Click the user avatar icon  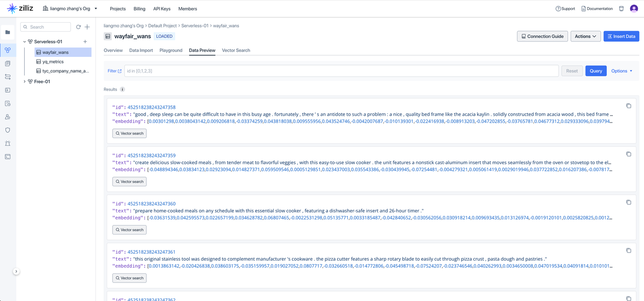point(634,9)
